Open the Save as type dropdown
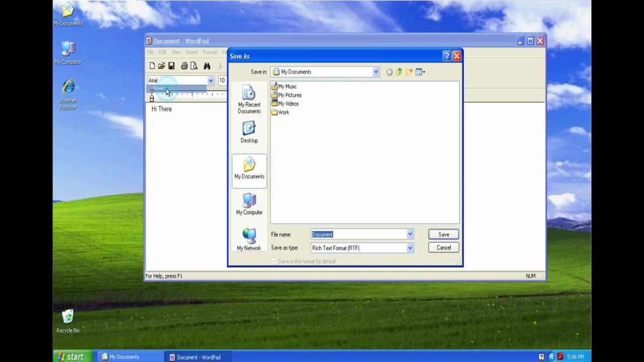The width and height of the screenshot is (644, 362). [x=410, y=248]
